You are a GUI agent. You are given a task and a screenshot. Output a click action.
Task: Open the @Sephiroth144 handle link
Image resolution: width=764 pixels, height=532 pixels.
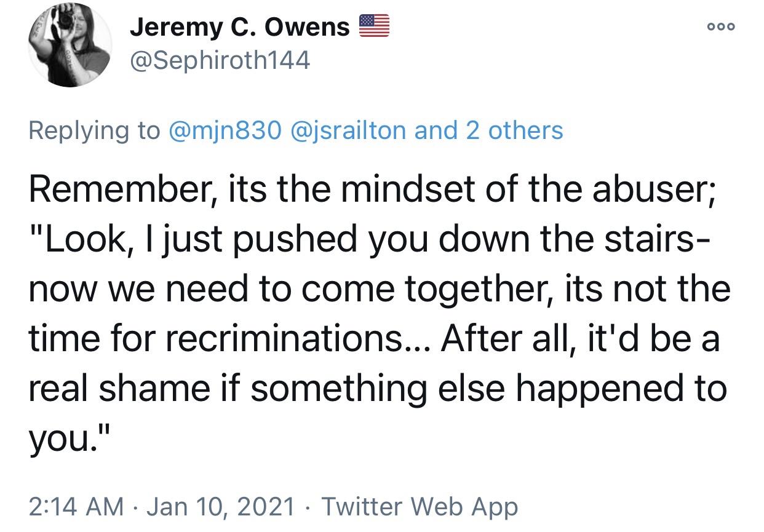[220, 60]
